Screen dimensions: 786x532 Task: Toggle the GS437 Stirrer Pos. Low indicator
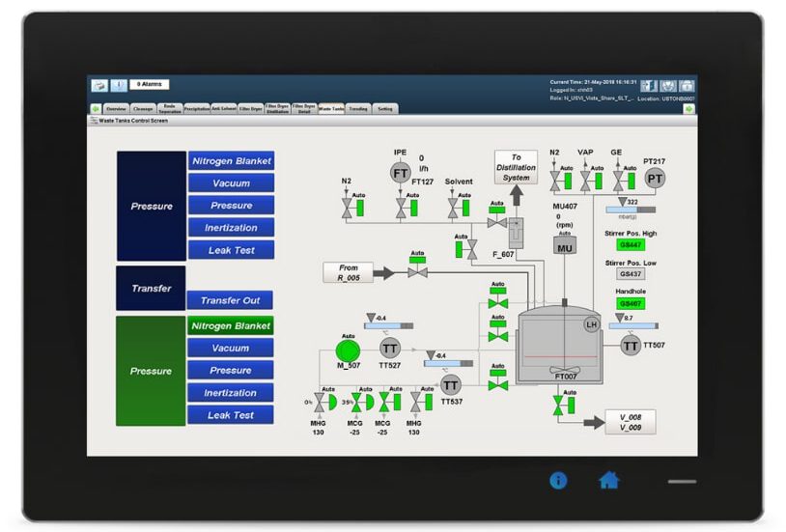click(631, 274)
